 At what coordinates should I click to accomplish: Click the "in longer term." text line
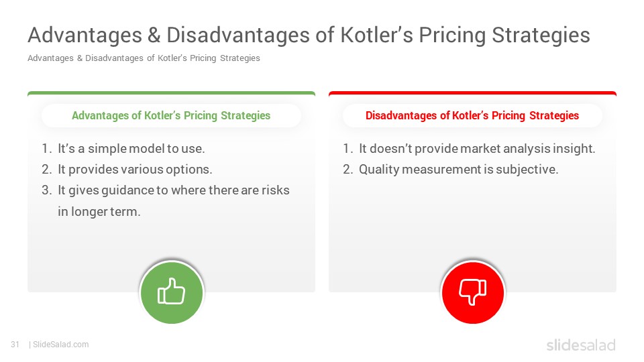click(99, 212)
